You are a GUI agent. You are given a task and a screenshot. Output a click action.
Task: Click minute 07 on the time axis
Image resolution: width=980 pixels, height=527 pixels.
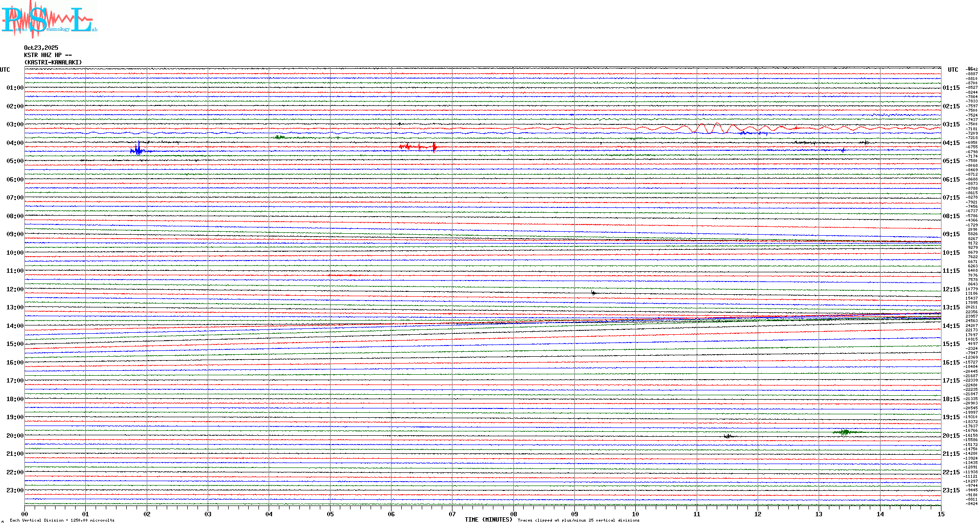pyautogui.click(x=452, y=514)
